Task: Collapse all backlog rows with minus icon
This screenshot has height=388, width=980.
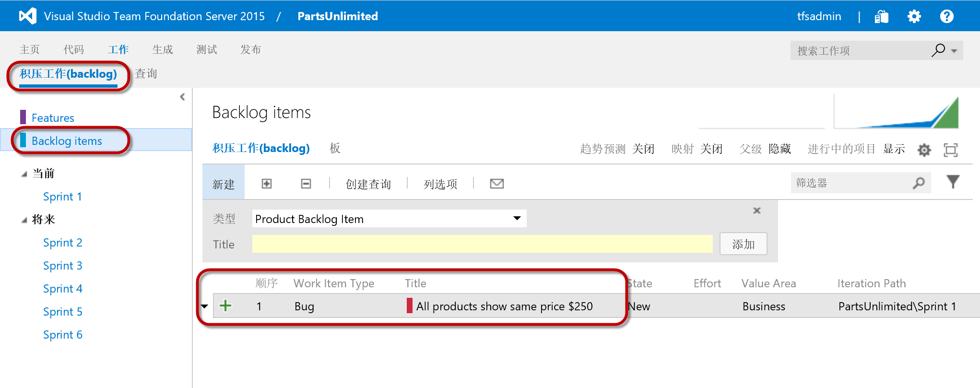Action: click(306, 184)
